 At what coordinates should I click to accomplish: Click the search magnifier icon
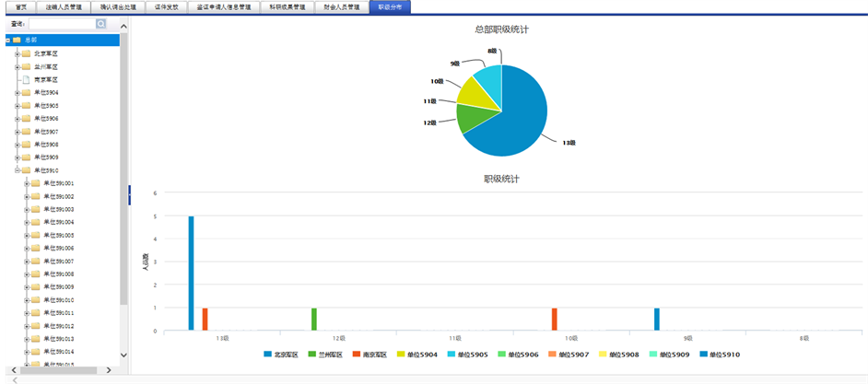(101, 23)
